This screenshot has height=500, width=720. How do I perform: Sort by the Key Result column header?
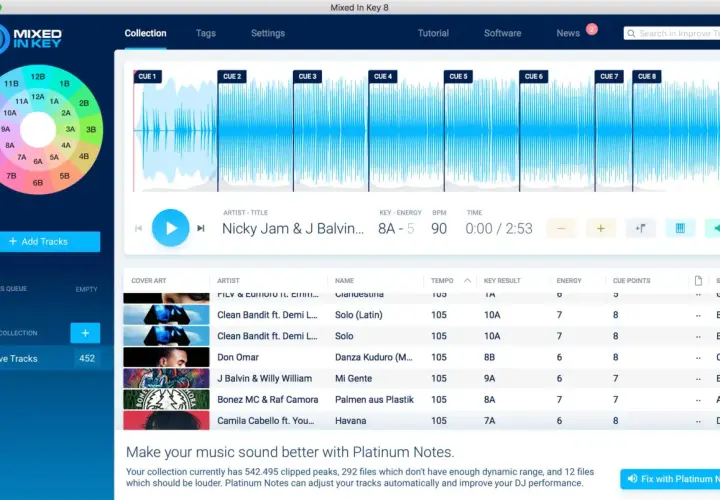[x=502, y=281]
